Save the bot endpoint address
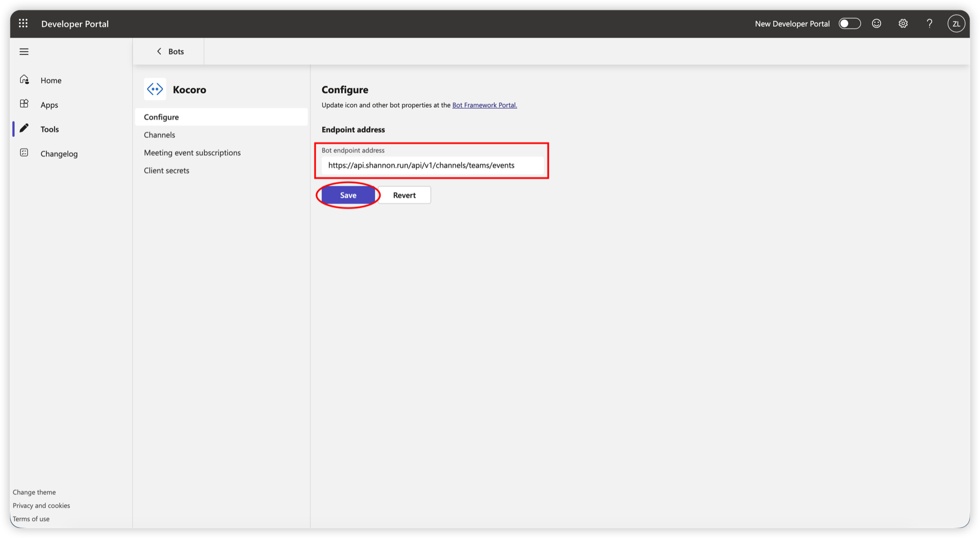 [348, 195]
